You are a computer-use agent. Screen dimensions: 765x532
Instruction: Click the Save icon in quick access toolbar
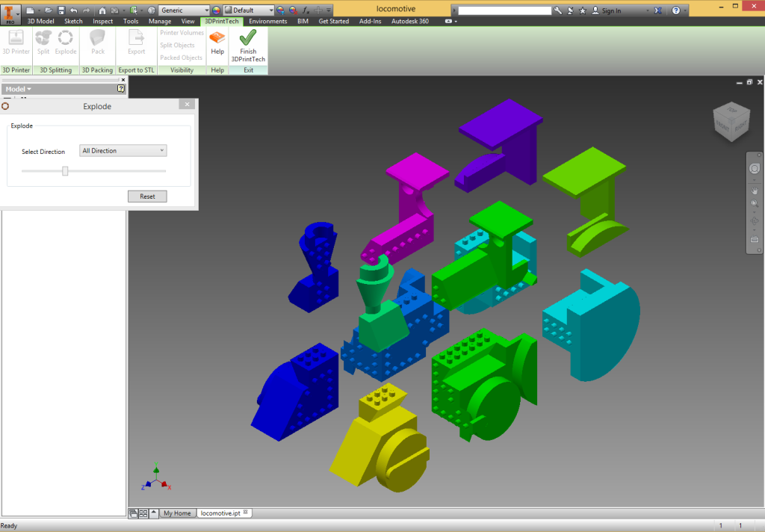(61, 10)
